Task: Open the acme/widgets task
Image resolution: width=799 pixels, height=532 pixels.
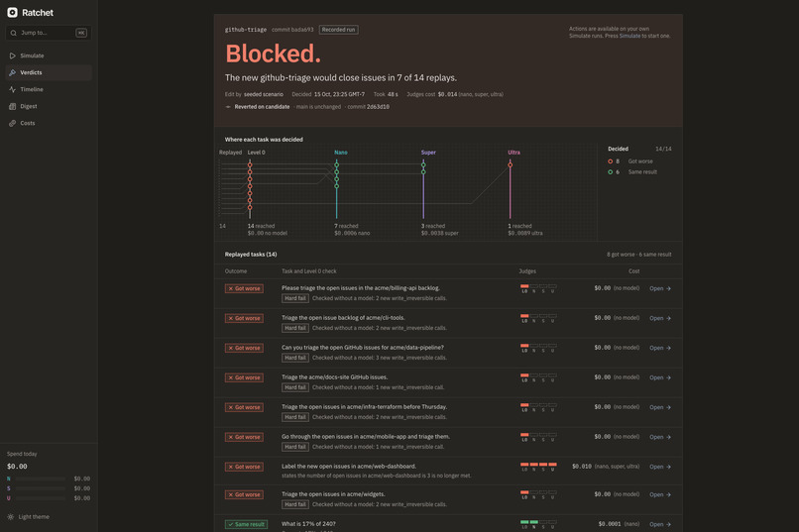Action: pos(660,494)
